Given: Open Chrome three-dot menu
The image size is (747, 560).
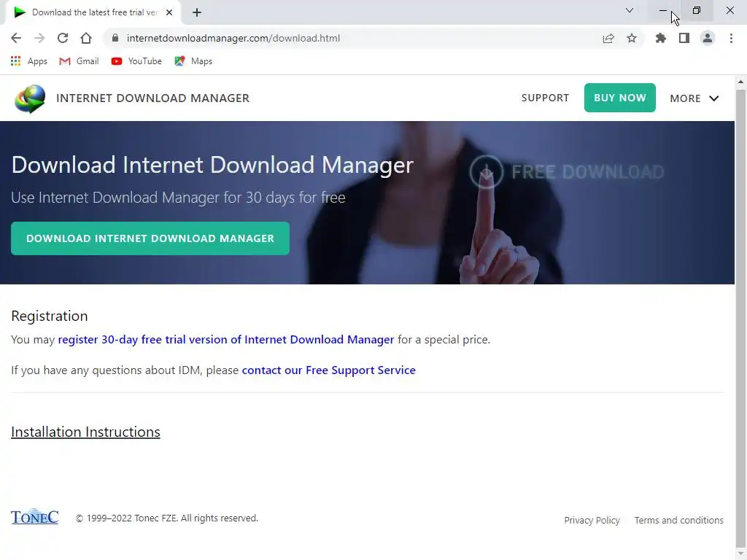Looking at the screenshot, I should [731, 38].
